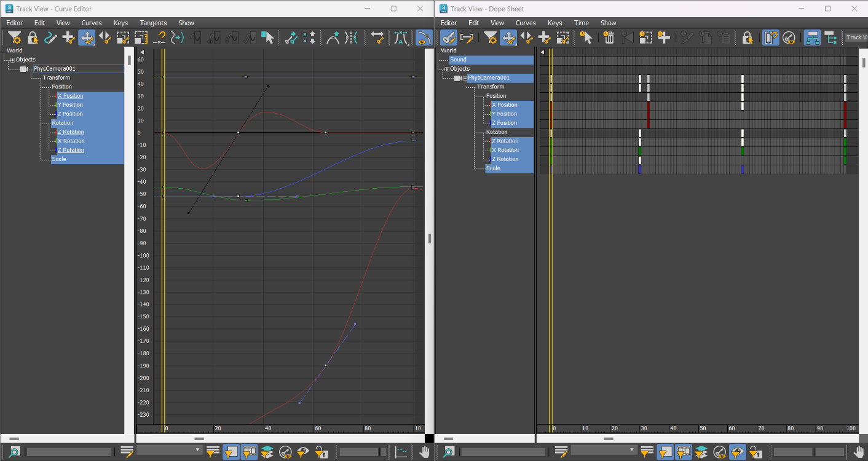Select Add Keys tool in Dope Sheet
The image size is (868, 461).
click(x=544, y=37)
